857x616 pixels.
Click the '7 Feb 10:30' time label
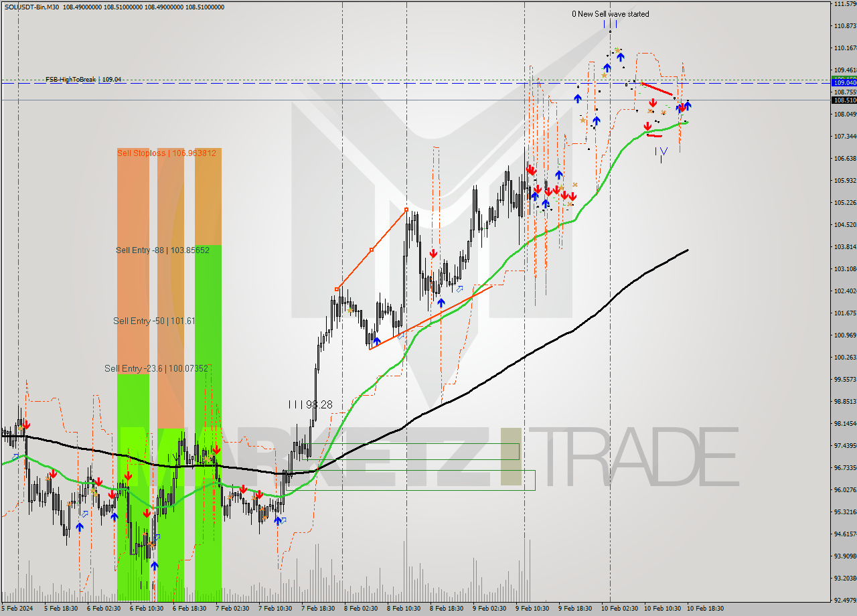[x=275, y=609]
